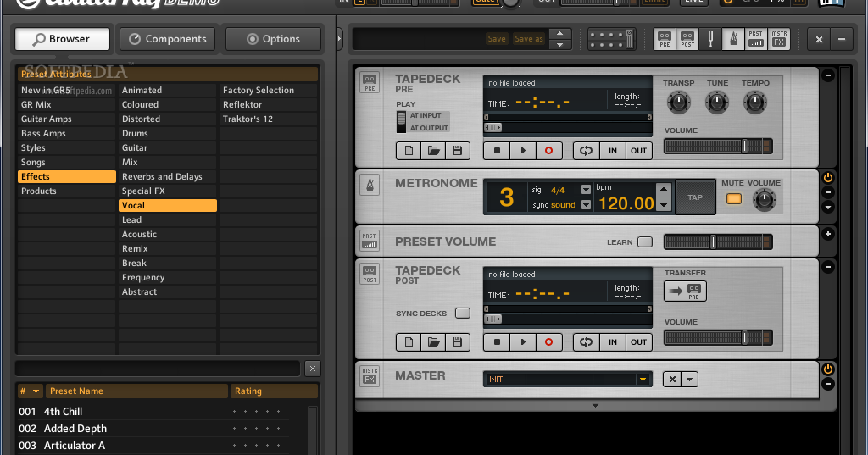Toggle the MSTR FX toolbar icon
The image size is (868, 455).
[779, 39]
